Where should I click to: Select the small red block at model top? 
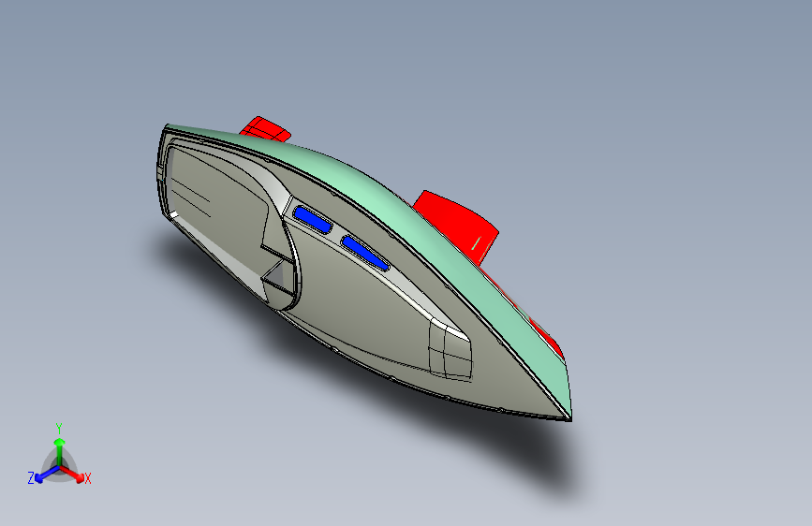tap(268, 128)
